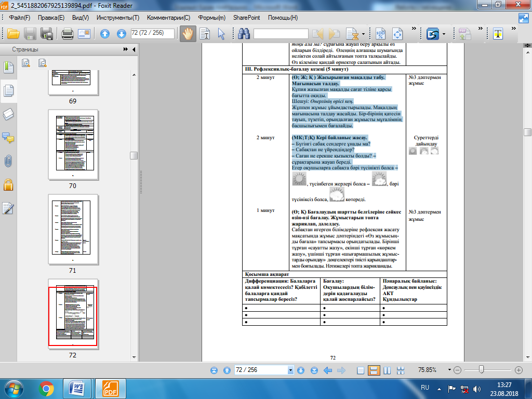Open the Attachments paperclip panel icon
Image resolution: width=532 pixels, height=399 pixels.
coord(8,161)
